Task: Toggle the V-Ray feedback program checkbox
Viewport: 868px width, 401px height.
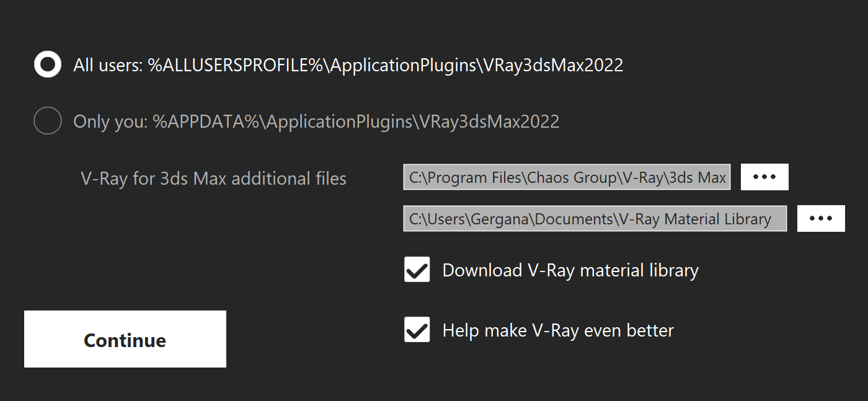Action: (x=417, y=330)
